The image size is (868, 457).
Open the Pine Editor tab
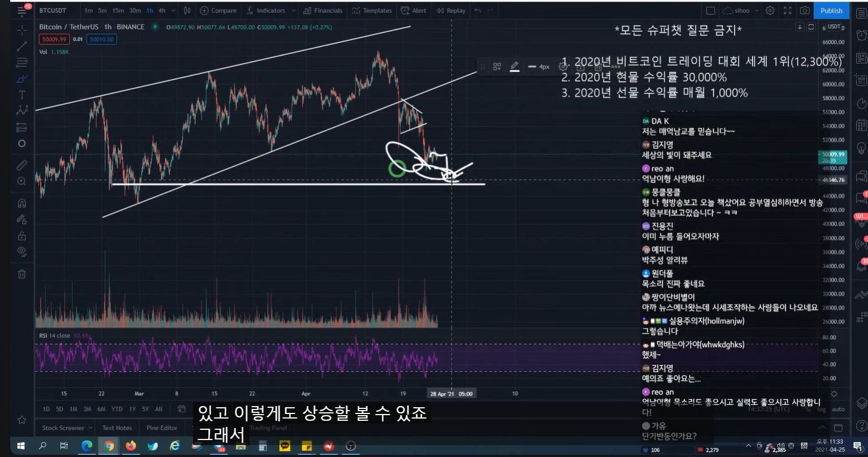[162, 428]
